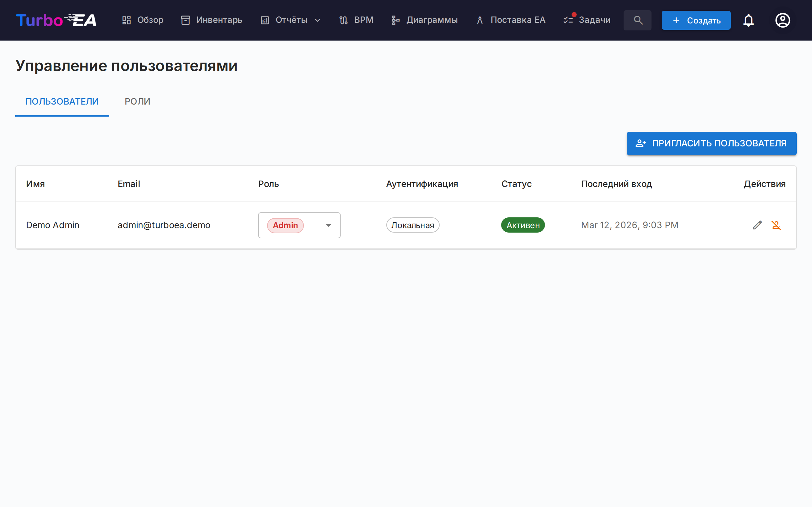Open the Admin role dropdown
This screenshot has height=507, width=812.
299,225
